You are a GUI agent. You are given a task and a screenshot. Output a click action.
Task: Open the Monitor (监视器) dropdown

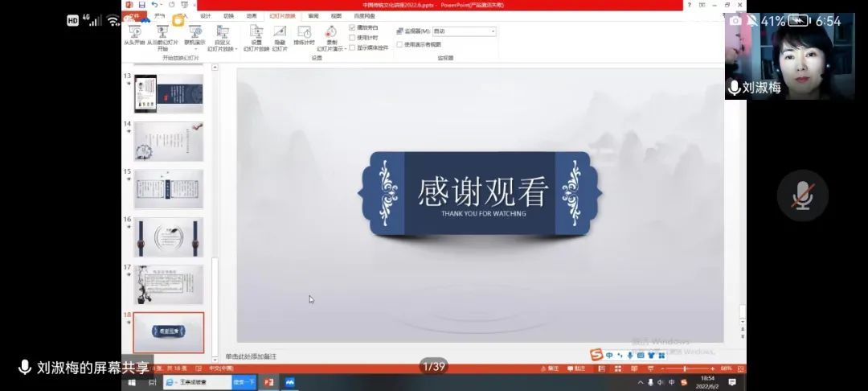pos(493,31)
